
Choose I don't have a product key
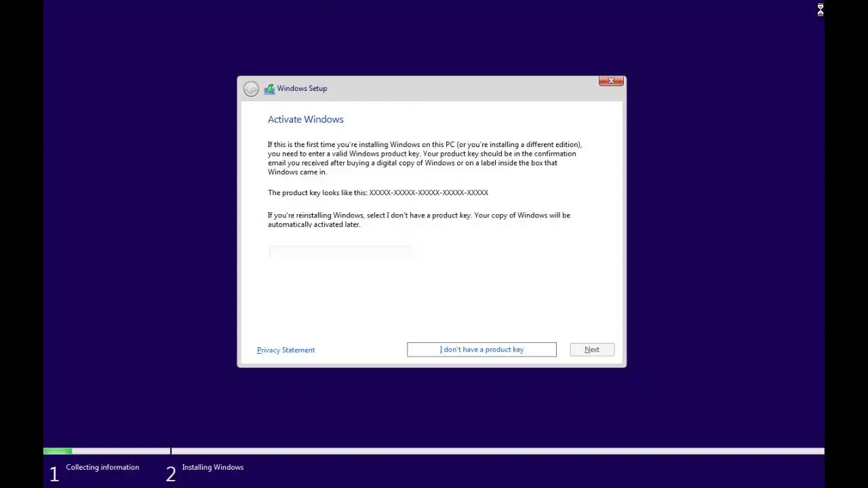[x=481, y=350]
